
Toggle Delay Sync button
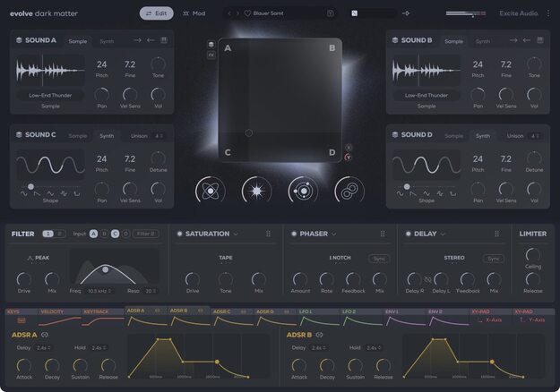[493, 259]
